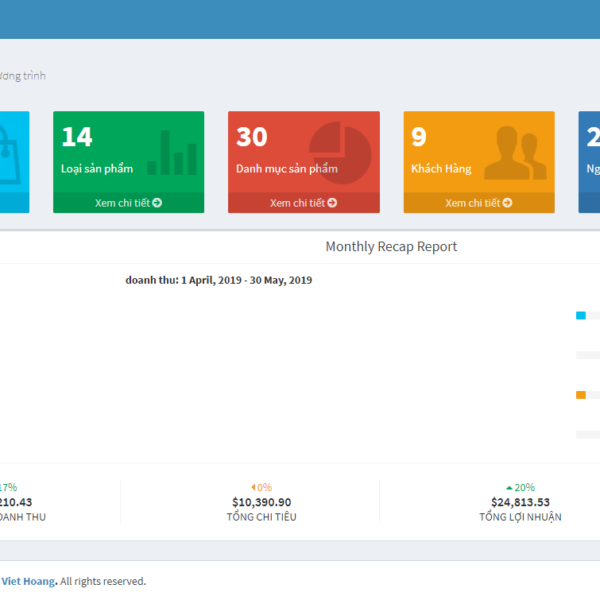Click arrow icon in Danh mục sản phẩm footer
The height and width of the screenshot is (600, 600).
click(x=332, y=203)
